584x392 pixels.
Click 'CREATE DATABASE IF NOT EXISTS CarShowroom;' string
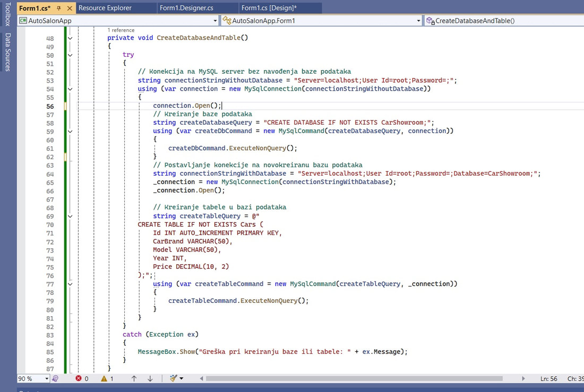click(x=347, y=123)
